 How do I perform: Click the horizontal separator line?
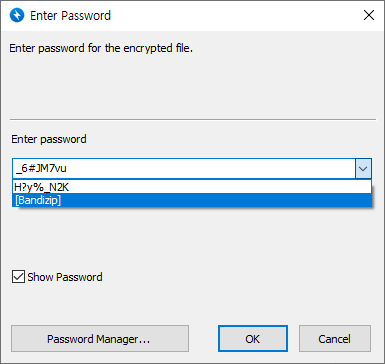click(193, 119)
